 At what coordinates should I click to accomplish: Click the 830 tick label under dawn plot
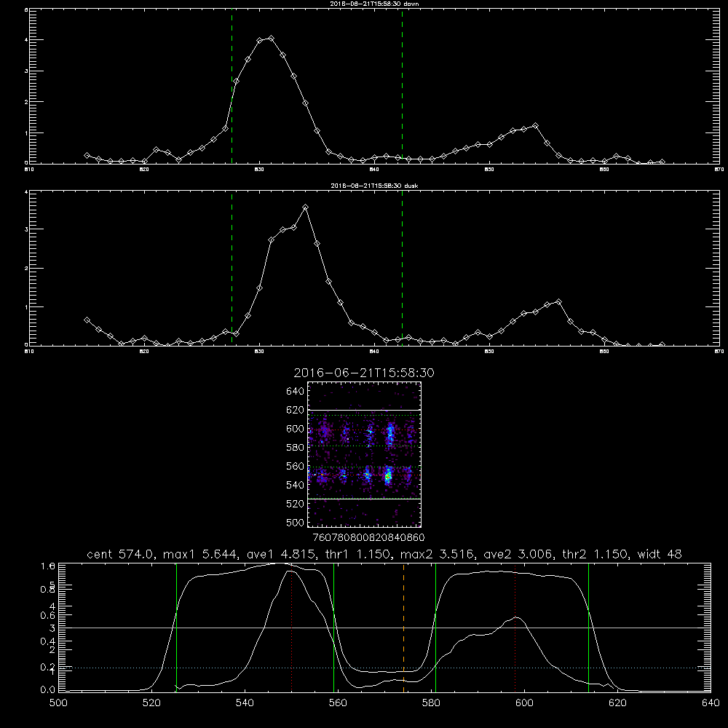(259, 170)
